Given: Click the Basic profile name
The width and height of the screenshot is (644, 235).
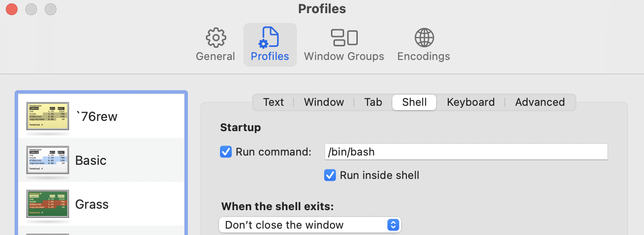Looking at the screenshot, I should coord(91,160).
